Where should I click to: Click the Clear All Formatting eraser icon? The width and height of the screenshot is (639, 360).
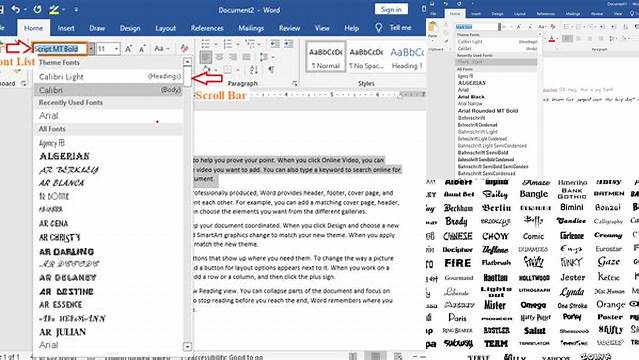[184, 49]
